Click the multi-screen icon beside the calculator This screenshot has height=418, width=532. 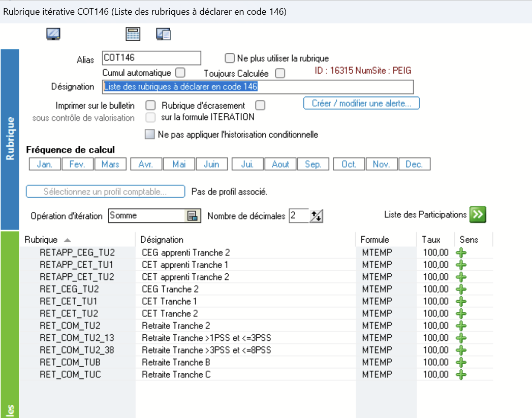[x=163, y=34]
